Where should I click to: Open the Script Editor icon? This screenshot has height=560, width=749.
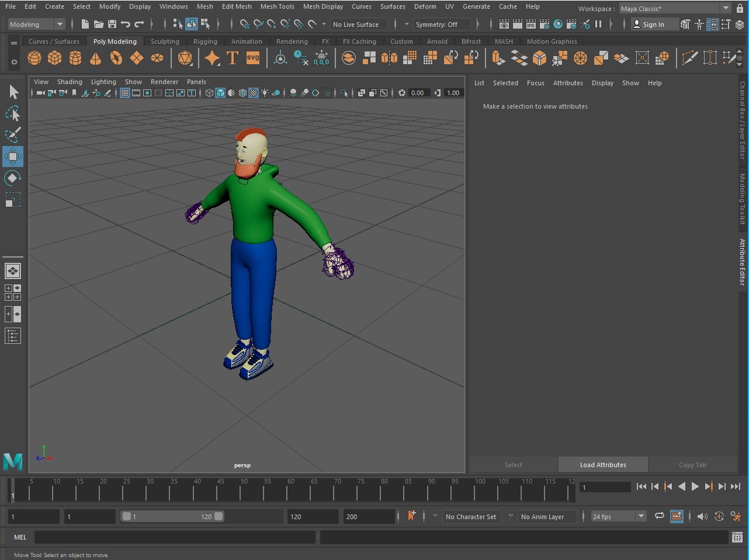(x=737, y=537)
